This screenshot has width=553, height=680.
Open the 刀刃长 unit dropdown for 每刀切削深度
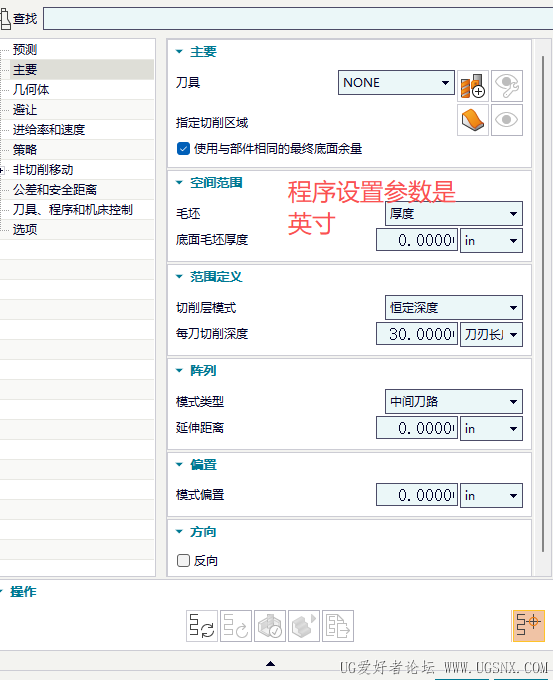click(491, 334)
